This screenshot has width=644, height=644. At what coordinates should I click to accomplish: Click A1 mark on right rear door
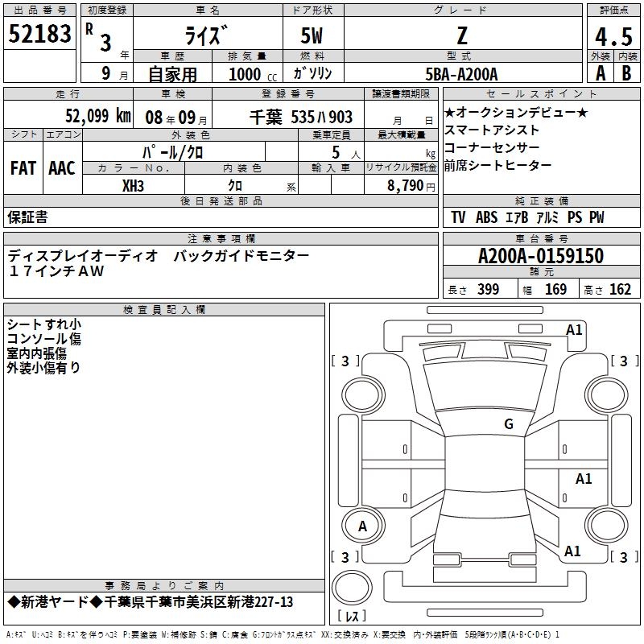tap(584, 478)
